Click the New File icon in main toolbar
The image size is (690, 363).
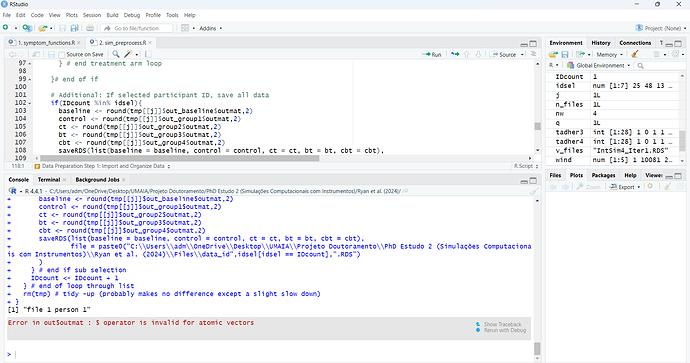click(6, 28)
